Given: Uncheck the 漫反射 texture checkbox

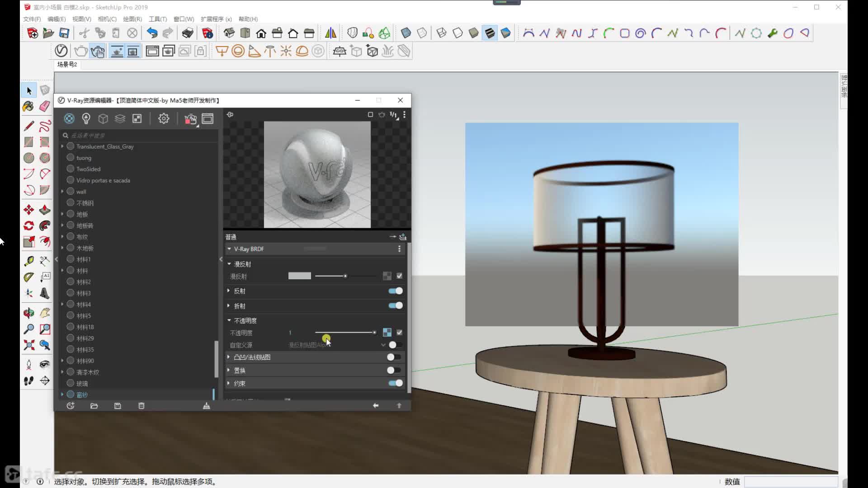Looking at the screenshot, I should (399, 276).
